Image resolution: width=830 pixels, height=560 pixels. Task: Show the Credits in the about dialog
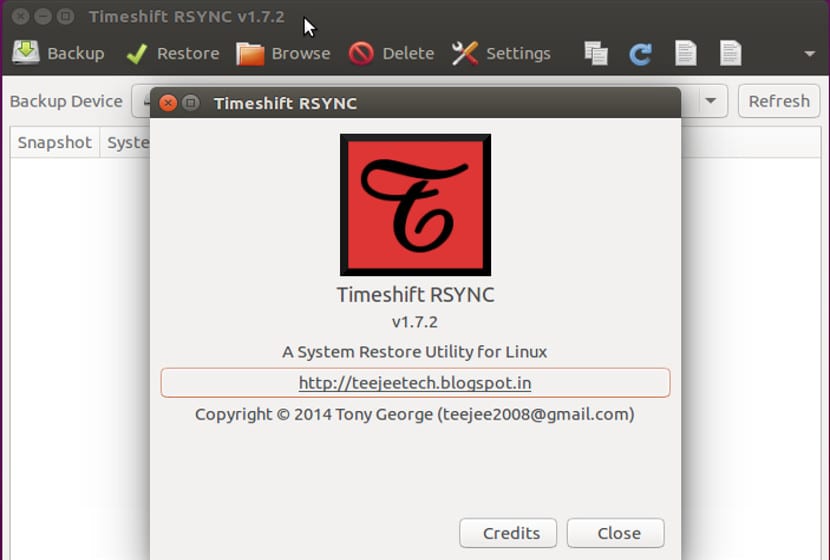click(x=511, y=533)
